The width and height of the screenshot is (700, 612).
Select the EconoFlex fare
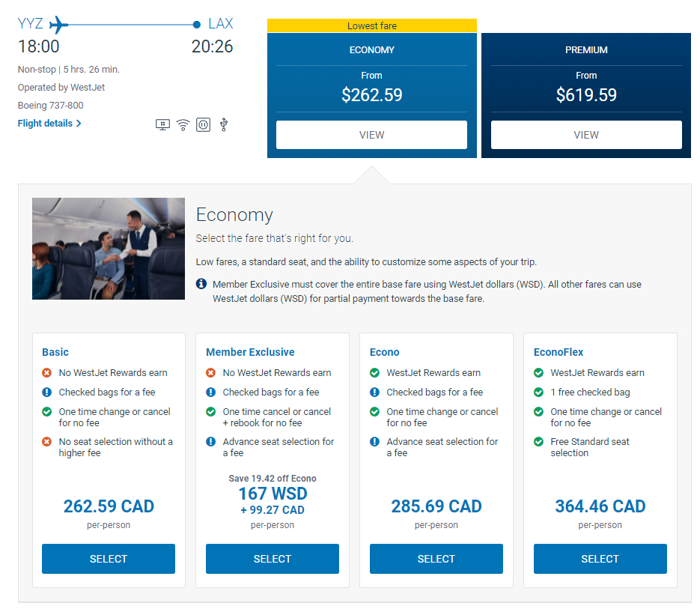tap(600, 559)
